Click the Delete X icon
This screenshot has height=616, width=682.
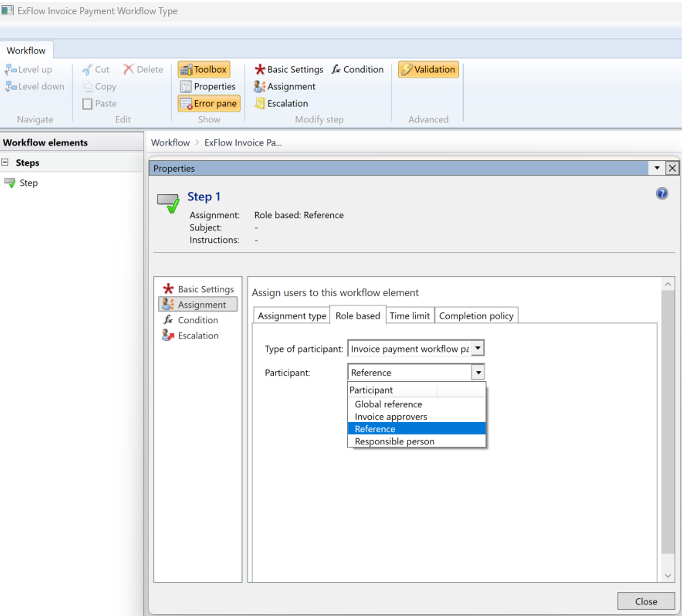tap(128, 69)
